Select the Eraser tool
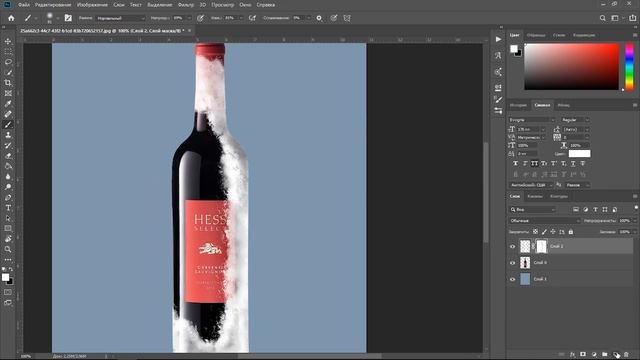Image resolution: width=640 pixels, height=360 pixels. 8,156
